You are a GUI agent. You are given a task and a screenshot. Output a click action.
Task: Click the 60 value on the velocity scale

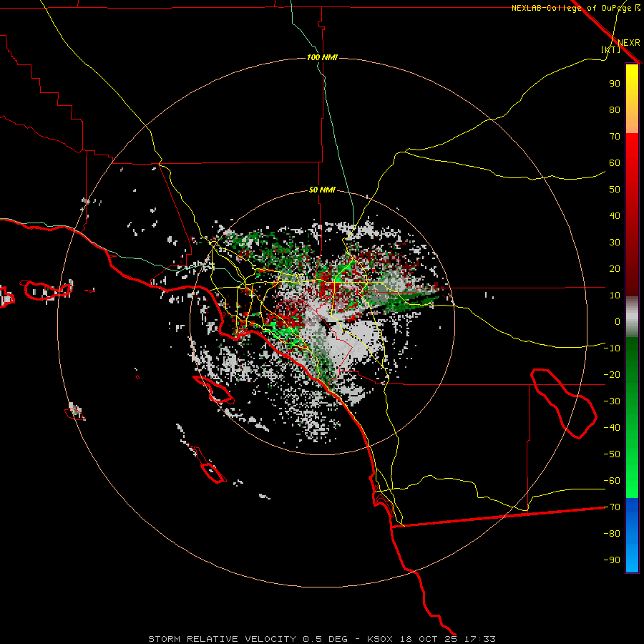point(615,162)
